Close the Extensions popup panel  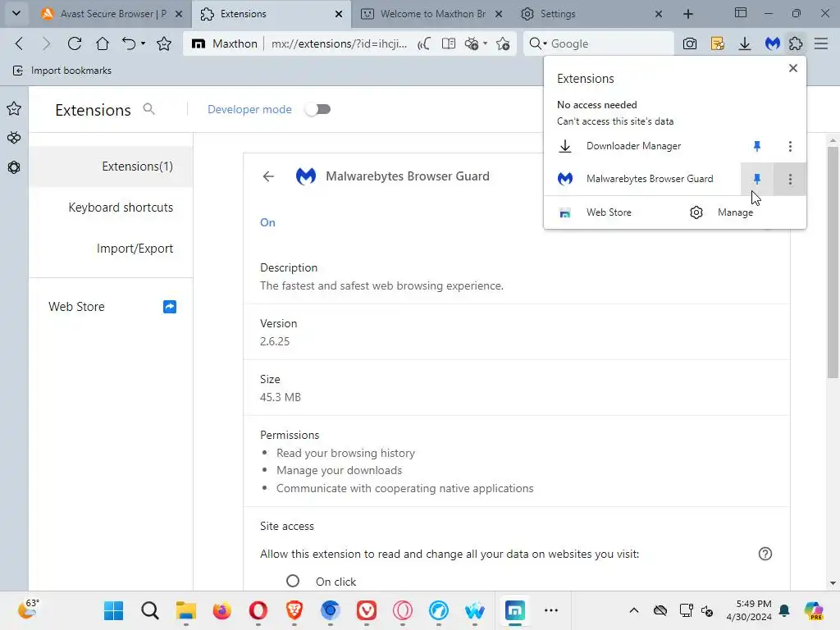(793, 68)
